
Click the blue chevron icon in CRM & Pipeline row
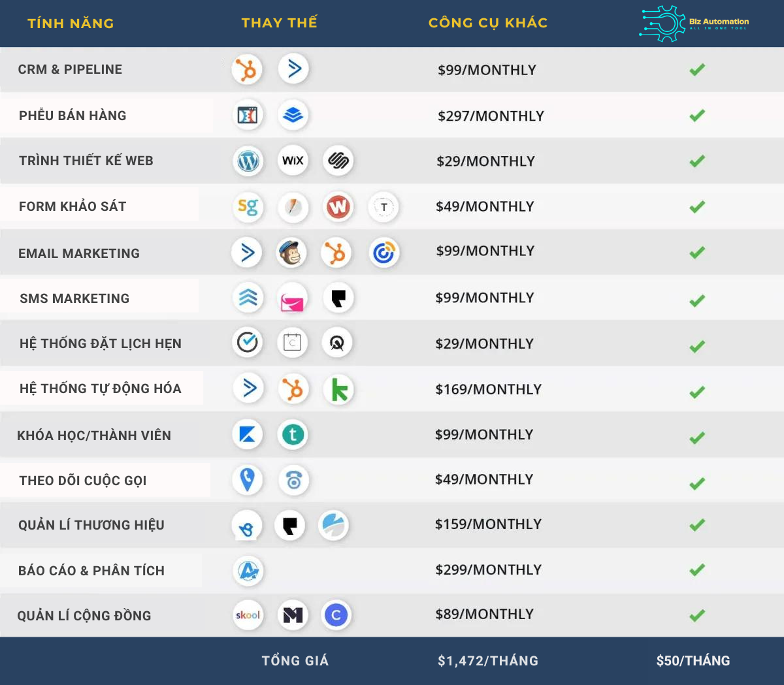pyautogui.click(x=293, y=69)
